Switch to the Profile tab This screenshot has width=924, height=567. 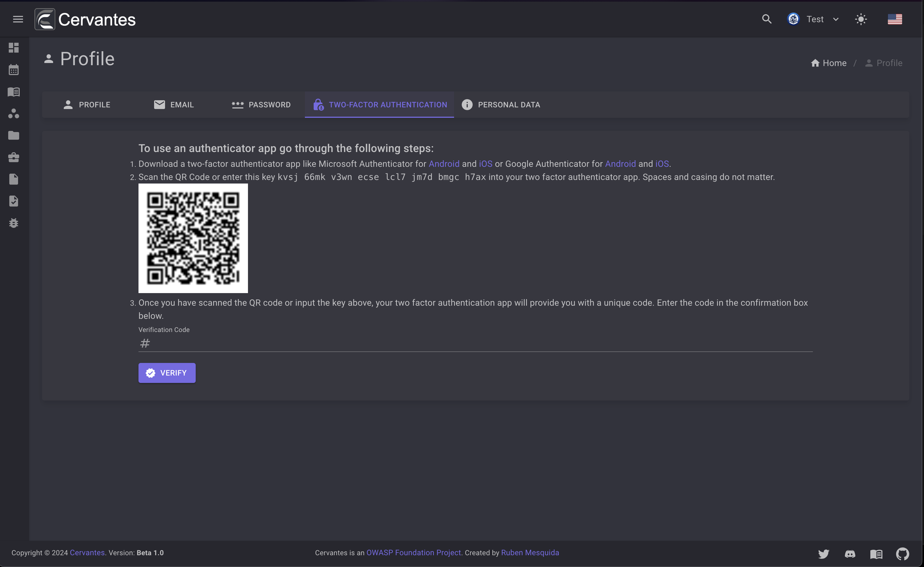pos(86,105)
